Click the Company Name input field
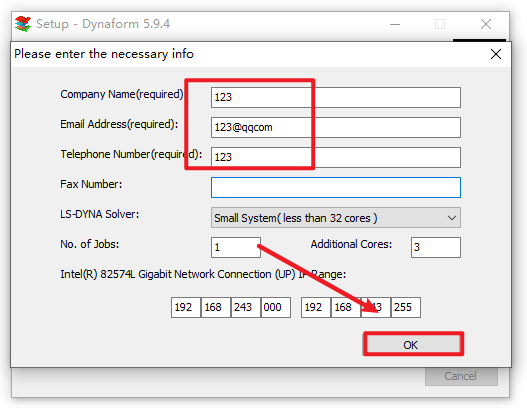 coord(336,97)
